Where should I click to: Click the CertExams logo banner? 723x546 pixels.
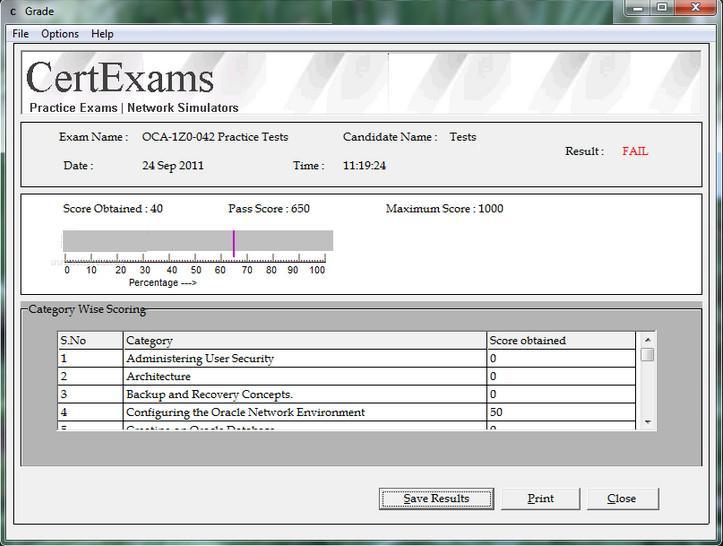click(x=361, y=83)
